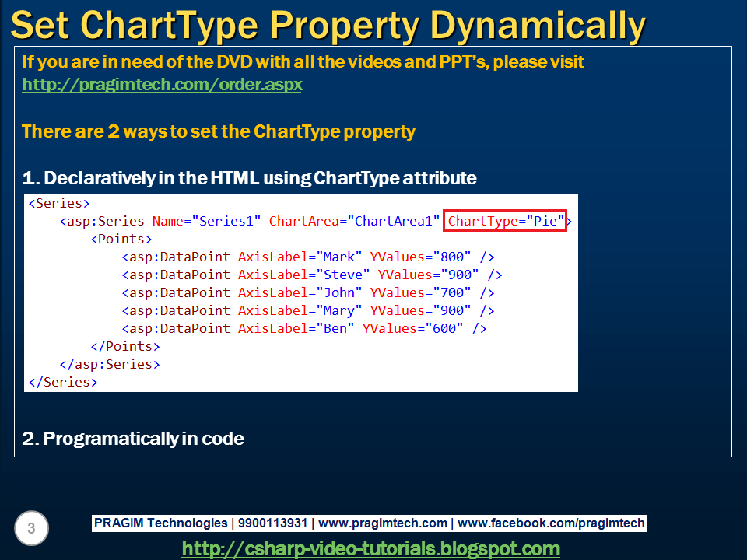Click the Points element in the code
Viewport: 747px width, 560px height.
coord(121,239)
